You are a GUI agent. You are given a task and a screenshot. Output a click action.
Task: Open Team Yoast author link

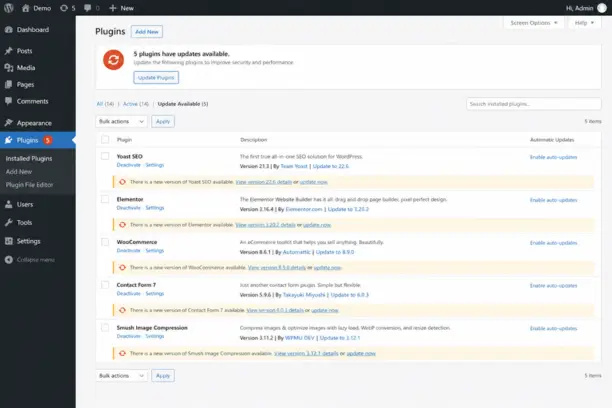294,166
